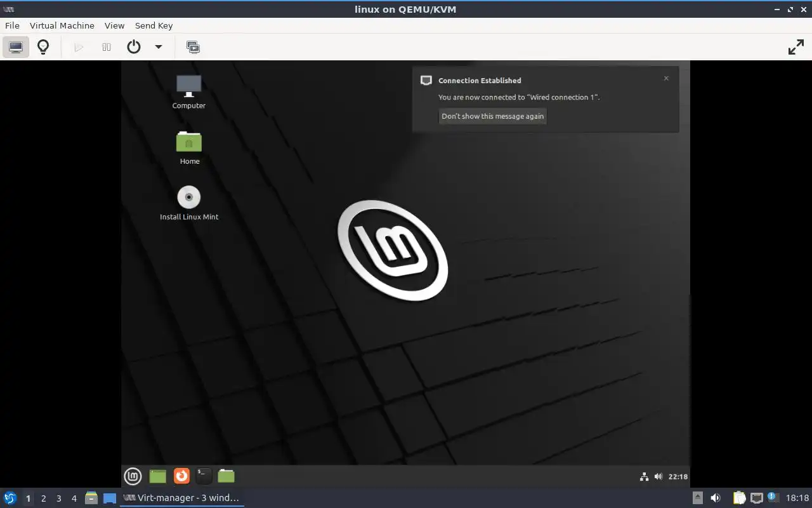
Task: Click the virt-manager window menu icon
Action: [8, 9]
